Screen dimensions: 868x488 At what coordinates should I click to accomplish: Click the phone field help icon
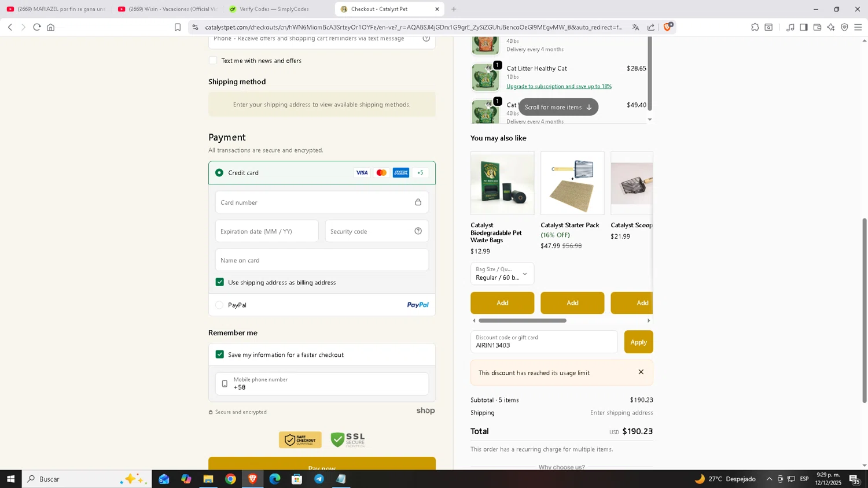coord(426,39)
